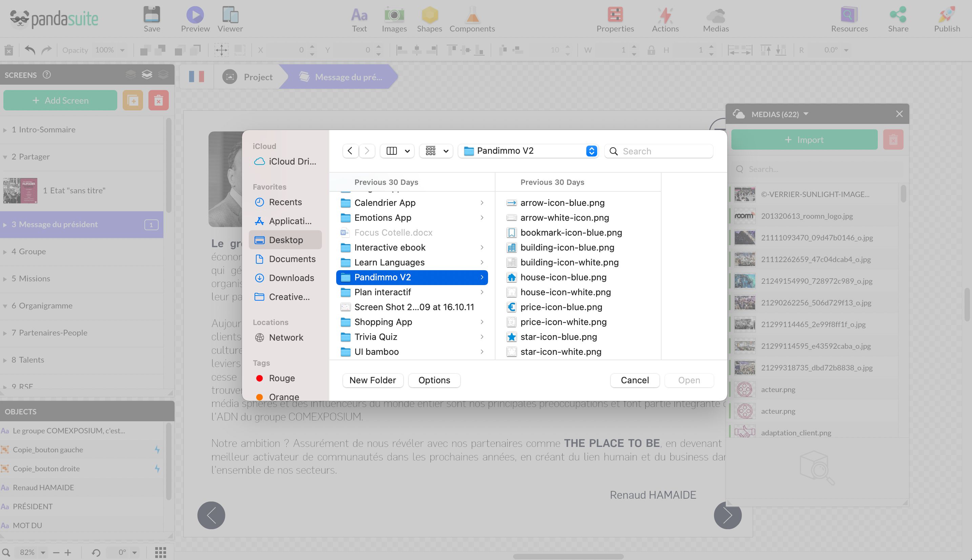Screen dimensions: 972x560
Task: Select star-icon-blue.png in the file list
Action: [558, 337]
